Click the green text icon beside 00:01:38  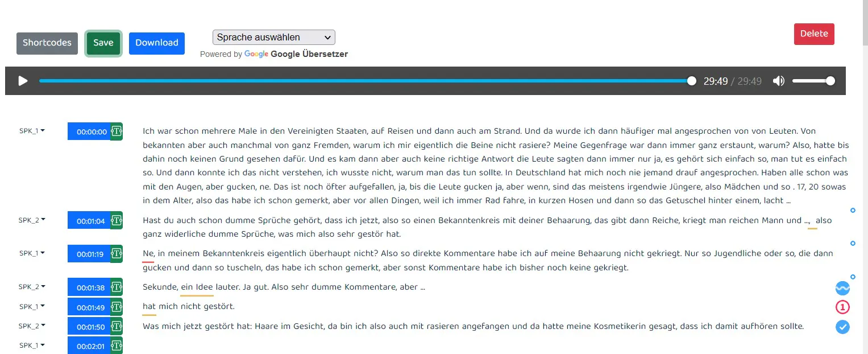pos(117,287)
